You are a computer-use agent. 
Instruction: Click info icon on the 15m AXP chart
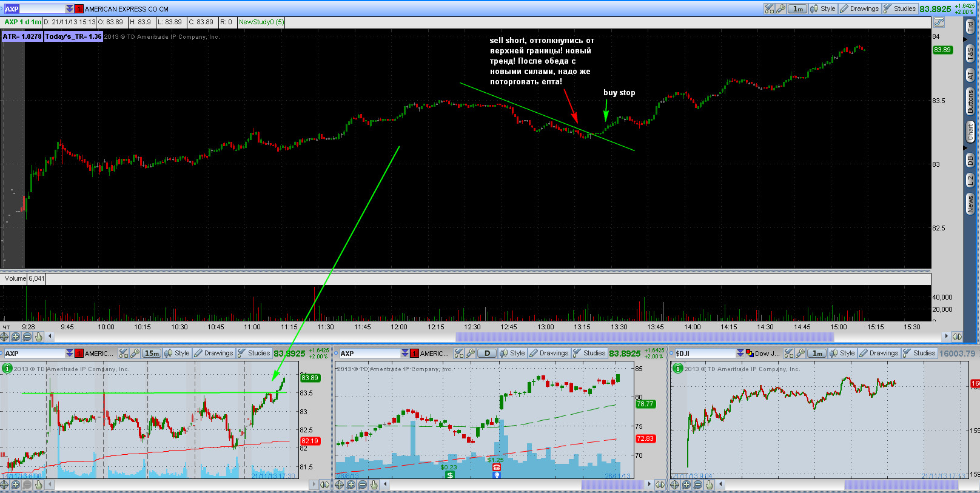point(7,368)
